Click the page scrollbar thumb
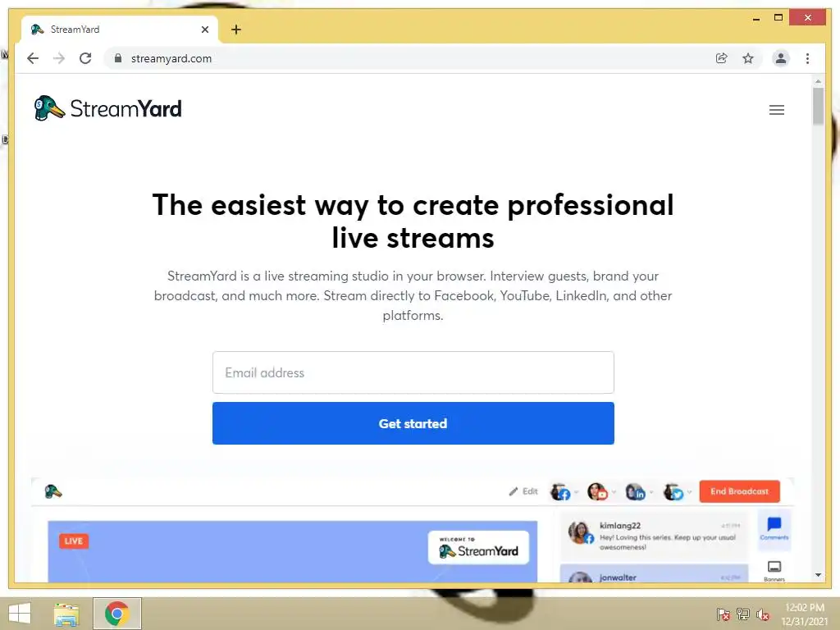 coord(818,106)
